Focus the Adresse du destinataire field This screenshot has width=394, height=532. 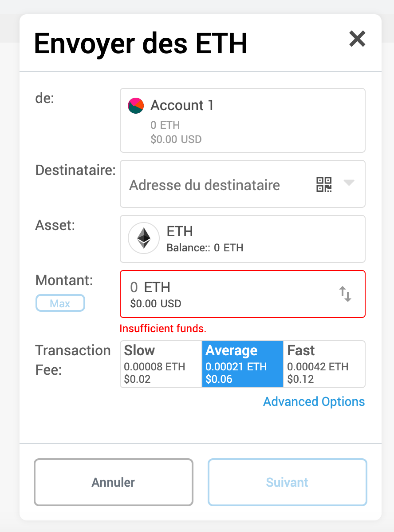217,184
